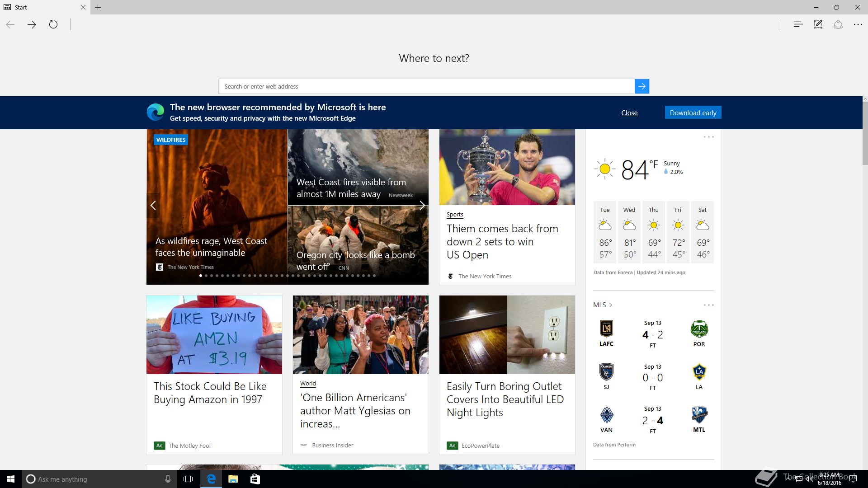
Task: Select the Sat forecast 69° / 46°
Action: (703, 232)
